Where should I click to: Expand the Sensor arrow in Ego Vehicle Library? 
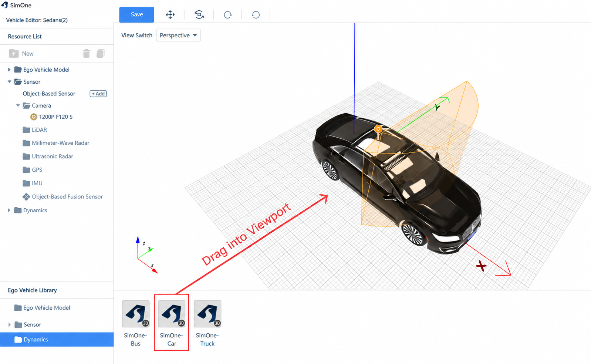(9, 324)
